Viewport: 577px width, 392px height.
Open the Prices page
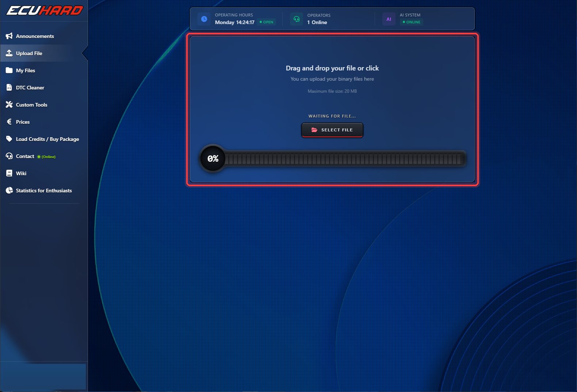44,122
